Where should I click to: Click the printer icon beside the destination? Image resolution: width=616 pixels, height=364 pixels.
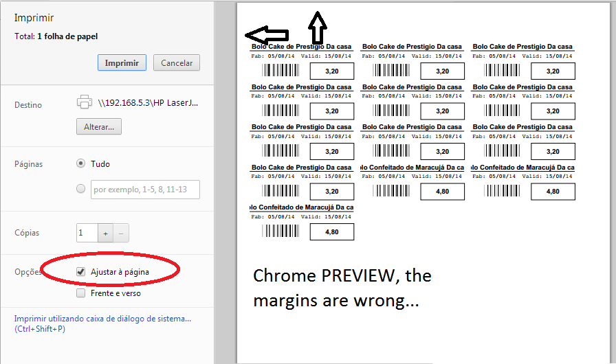tap(85, 102)
